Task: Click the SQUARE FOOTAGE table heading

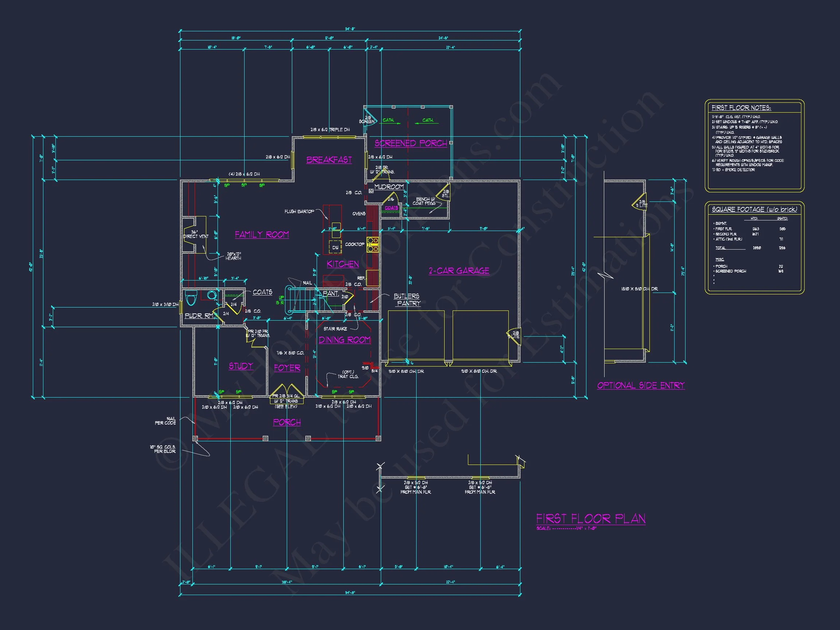Action: (x=754, y=209)
